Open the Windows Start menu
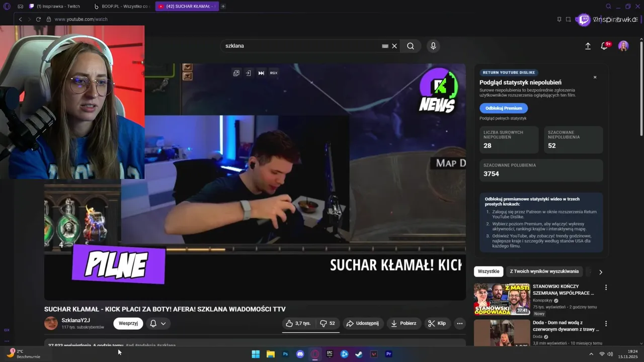 point(256,354)
